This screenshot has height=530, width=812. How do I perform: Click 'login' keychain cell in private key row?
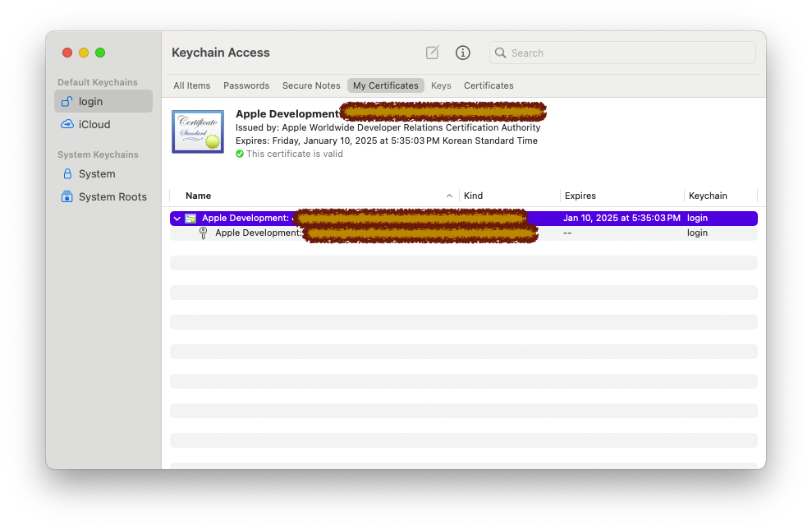point(697,233)
